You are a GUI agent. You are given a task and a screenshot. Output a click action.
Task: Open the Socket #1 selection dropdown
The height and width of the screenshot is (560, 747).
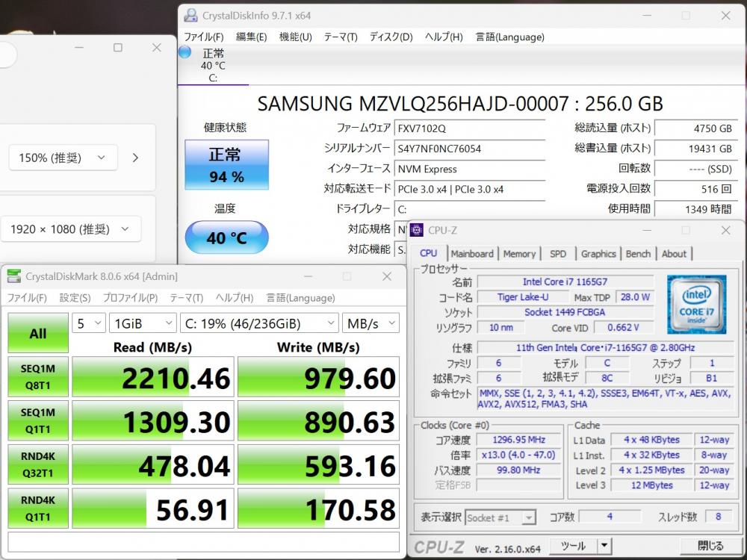(500, 517)
